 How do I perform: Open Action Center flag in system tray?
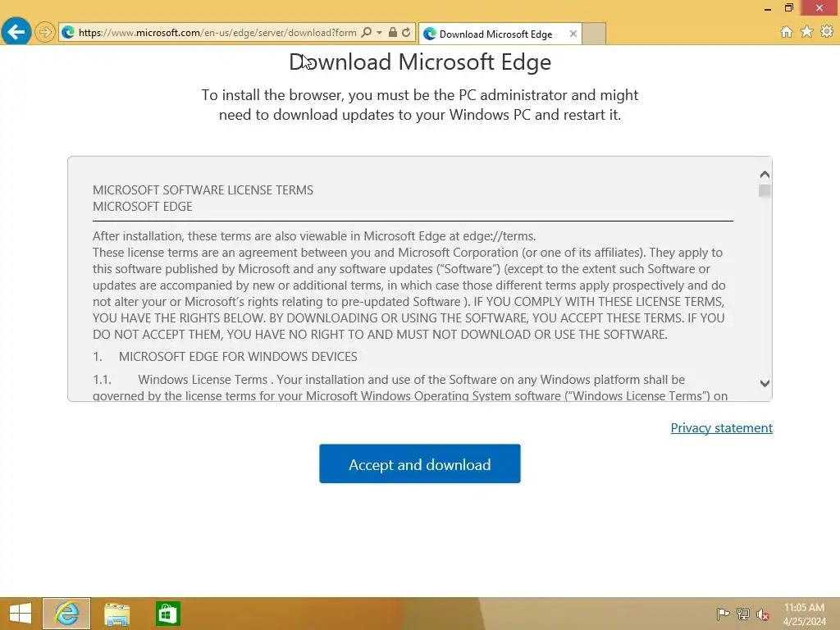(x=723, y=614)
